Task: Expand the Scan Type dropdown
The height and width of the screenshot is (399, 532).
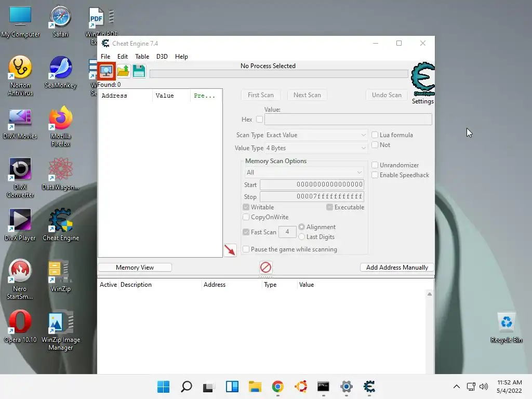Action: click(316, 135)
